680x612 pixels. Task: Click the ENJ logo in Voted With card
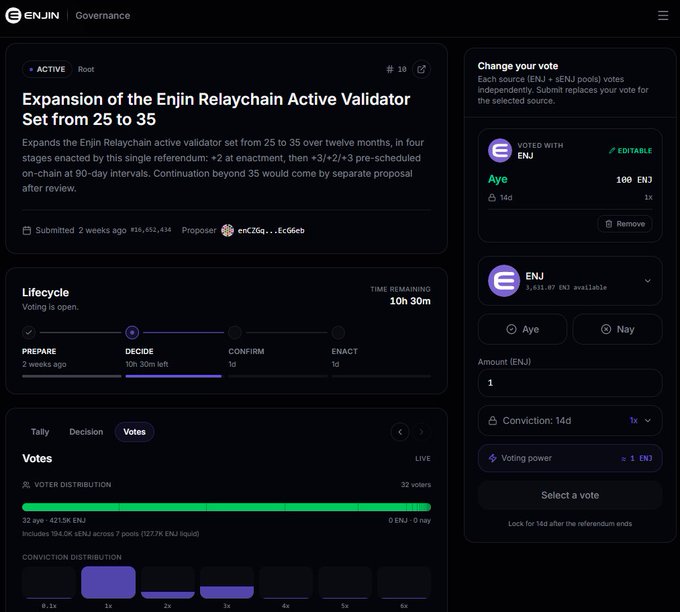tap(500, 151)
